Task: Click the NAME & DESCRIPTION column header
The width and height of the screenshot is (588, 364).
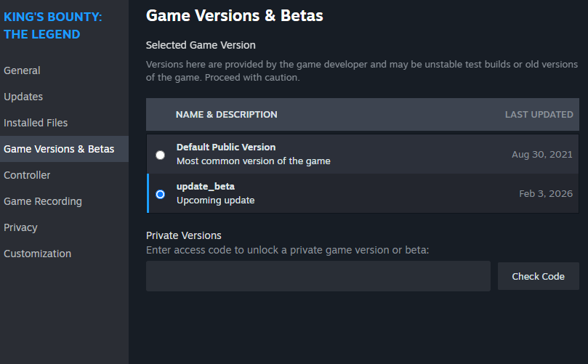Action: [x=226, y=115]
